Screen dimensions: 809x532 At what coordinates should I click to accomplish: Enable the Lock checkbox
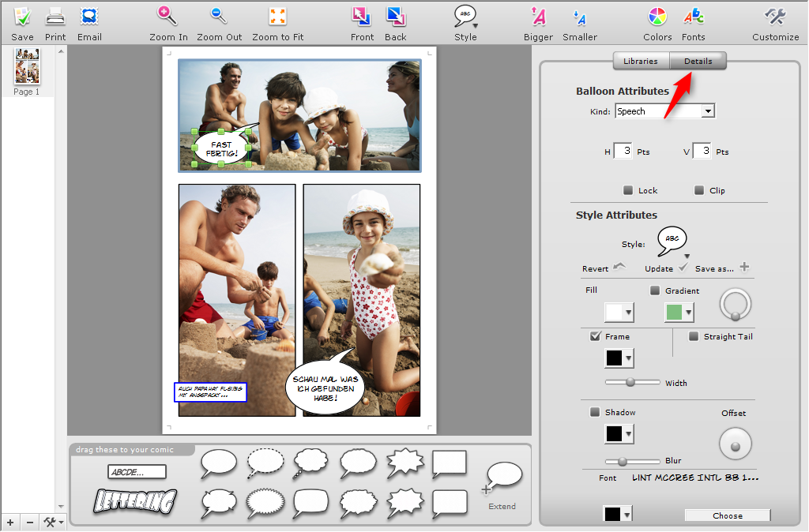pyautogui.click(x=628, y=190)
